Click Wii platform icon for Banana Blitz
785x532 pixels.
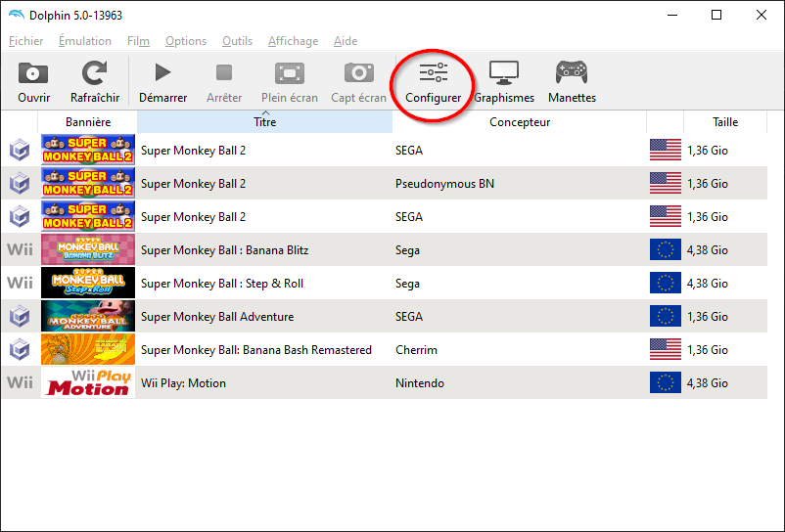(x=20, y=250)
